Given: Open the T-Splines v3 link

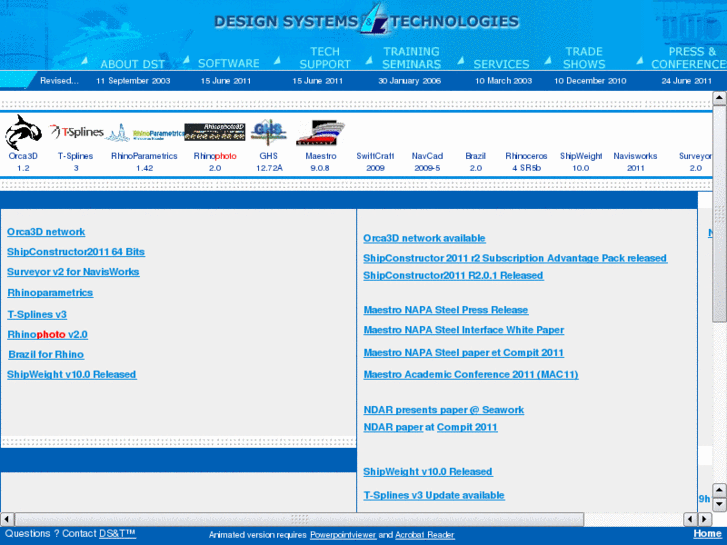Looking at the screenshot, I should (x=37, y=314).
